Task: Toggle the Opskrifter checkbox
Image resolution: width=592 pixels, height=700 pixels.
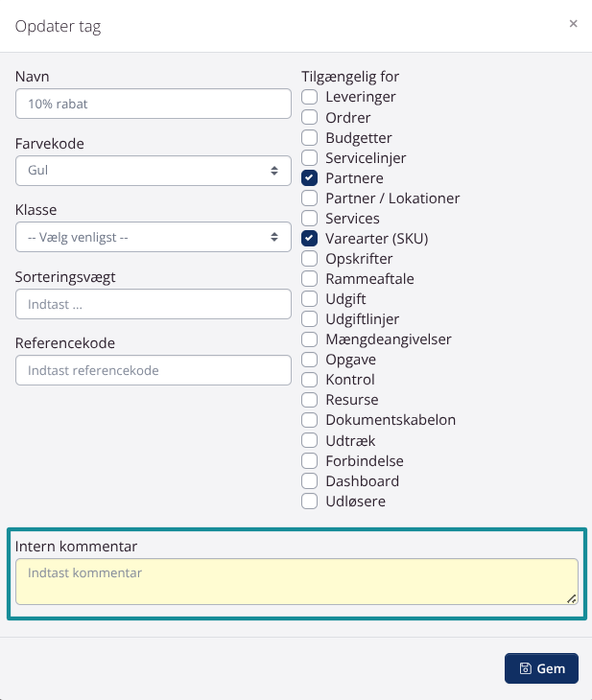Action: (309, 259)
